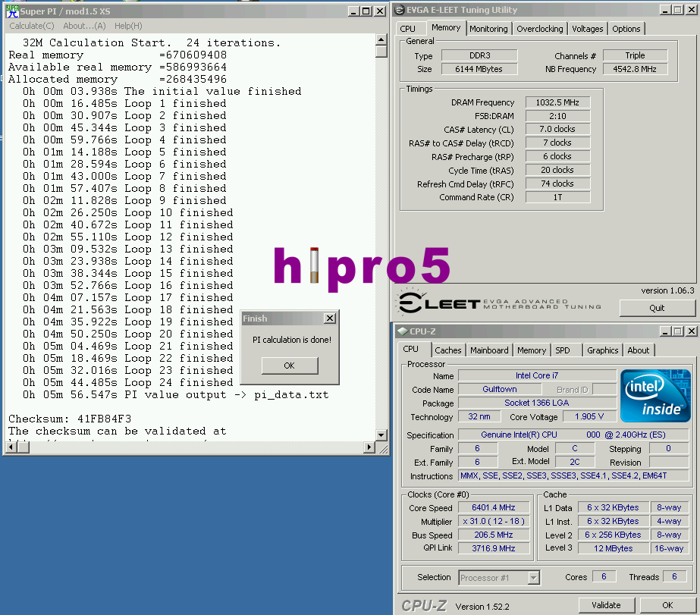Click the Package field Socket 1366 LGA

click(x=537, y=403)
